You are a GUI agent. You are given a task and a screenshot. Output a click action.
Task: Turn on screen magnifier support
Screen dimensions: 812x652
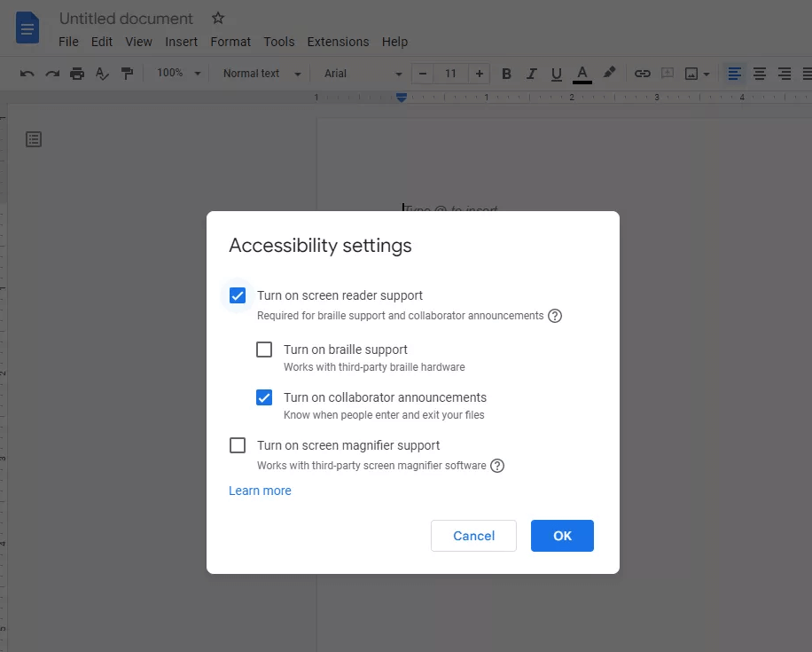click(237, 445)
